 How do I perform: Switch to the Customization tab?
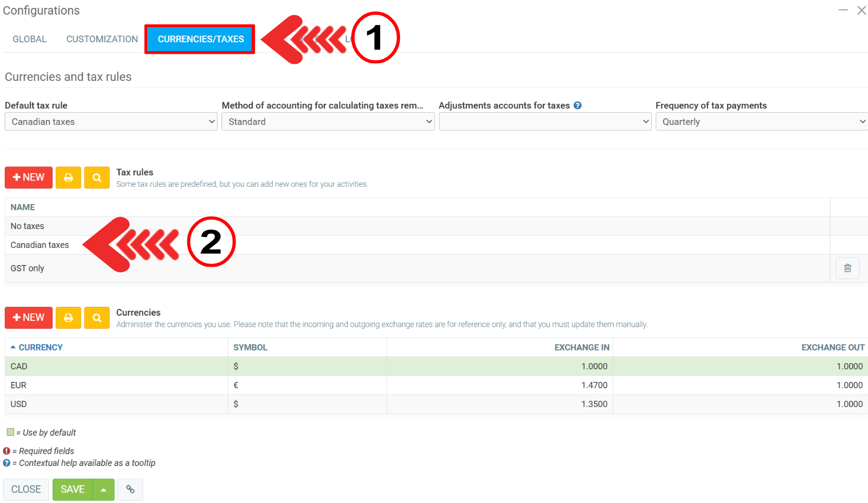click(102, 39)
